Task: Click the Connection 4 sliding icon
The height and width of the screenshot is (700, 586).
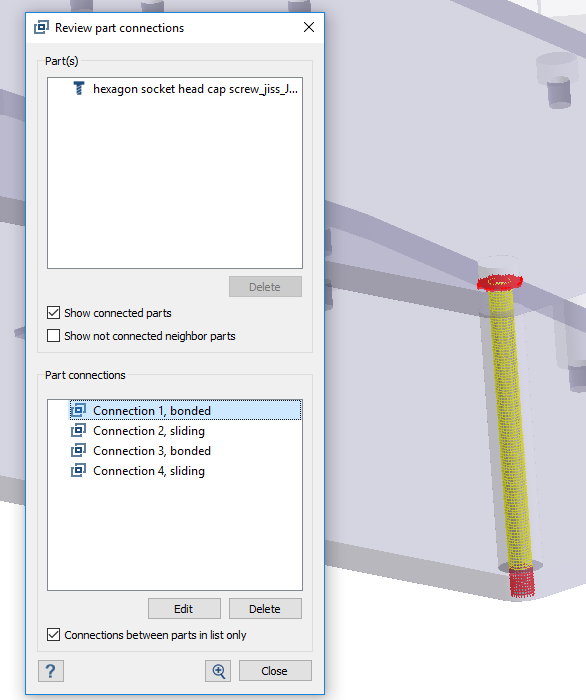Action: tap(79, 471)
